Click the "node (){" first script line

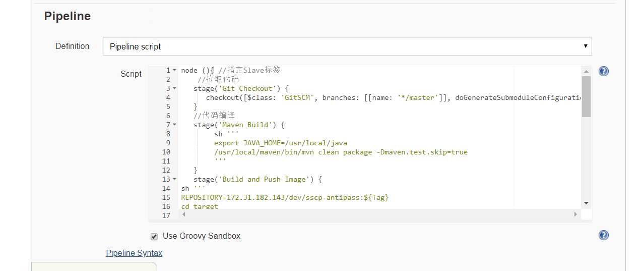click(x=230, y=70)
